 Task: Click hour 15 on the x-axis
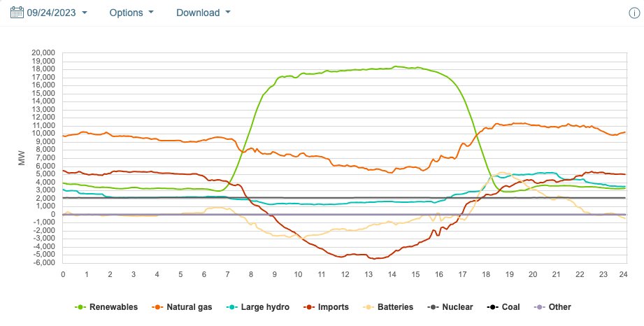415,274
